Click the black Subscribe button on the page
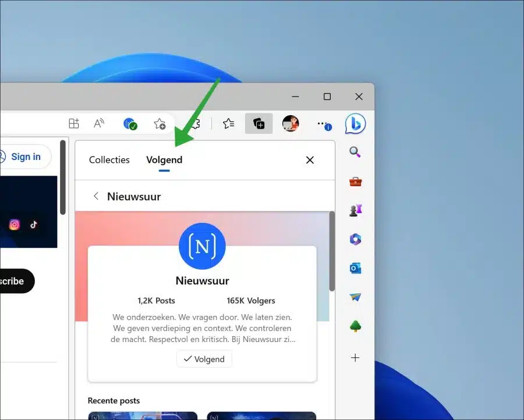The height and width of the screenshot is (420, 524). 15,281
